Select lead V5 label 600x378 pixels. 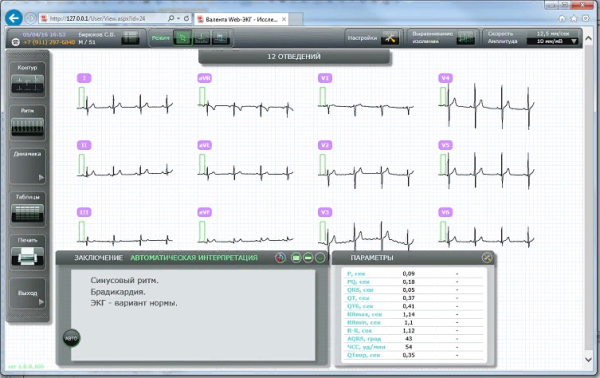(x=445, y=145)
